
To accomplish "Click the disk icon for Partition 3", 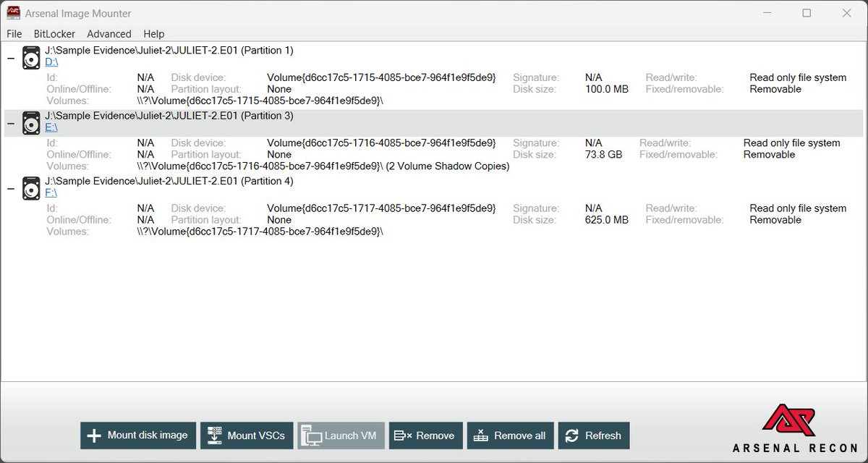I will pyautogui.click(x=31, y=123).
